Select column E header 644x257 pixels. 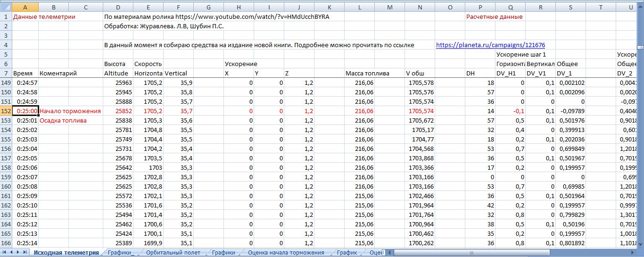(148, 7)
